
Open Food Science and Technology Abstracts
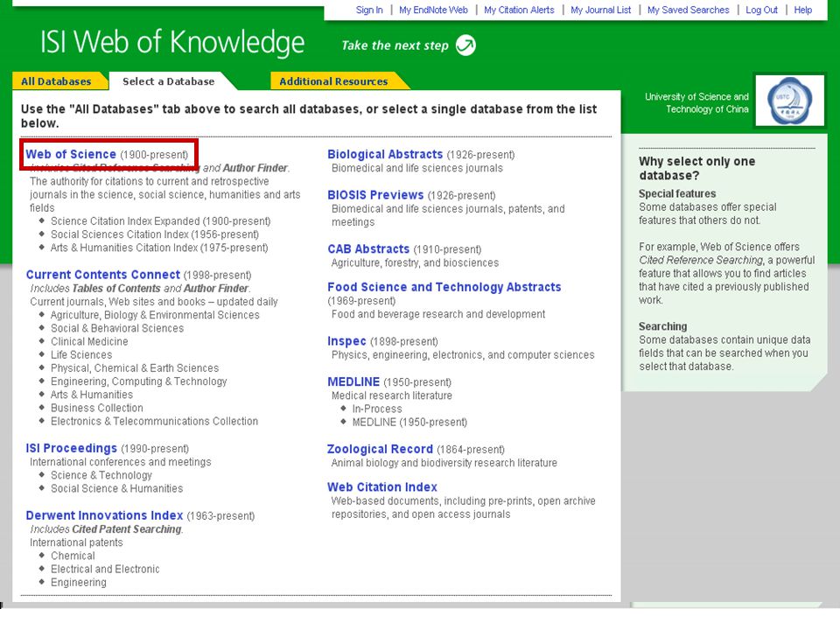(x=444, y=287)
